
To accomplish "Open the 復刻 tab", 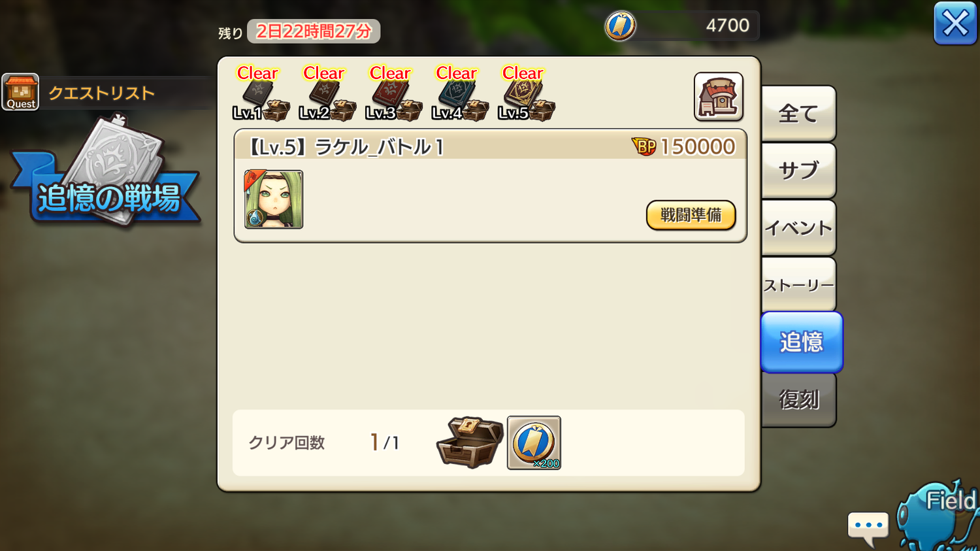I will (x=798, y=399).
